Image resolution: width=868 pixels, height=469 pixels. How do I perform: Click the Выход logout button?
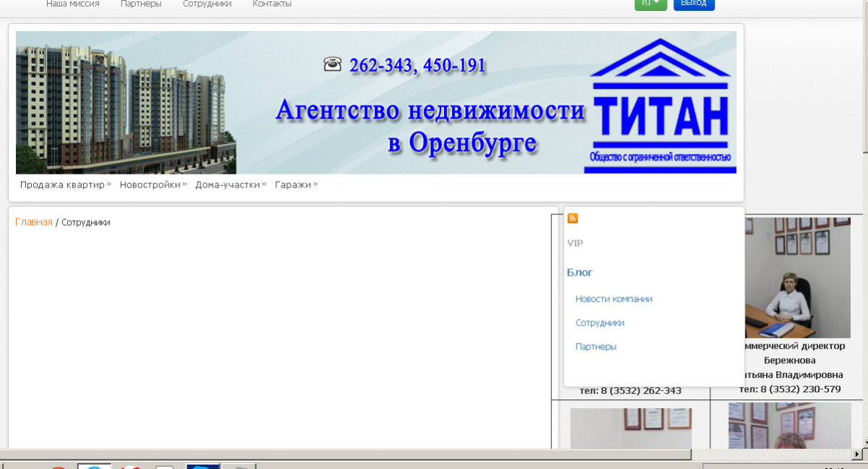[x=694, y=4]
